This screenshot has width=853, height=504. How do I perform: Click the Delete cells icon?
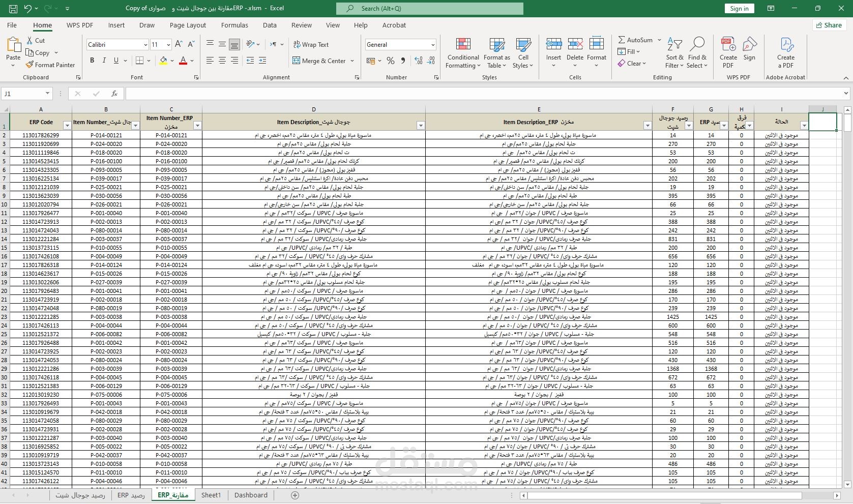pyautogui.click(x=575, y=45)
